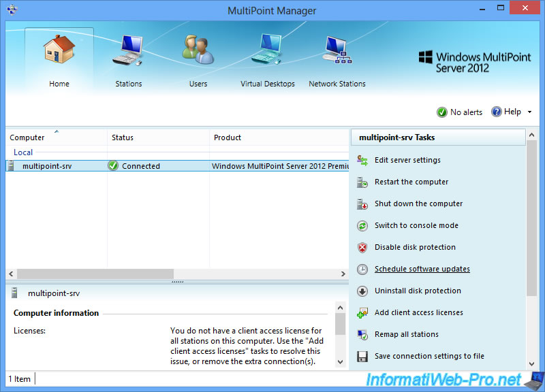
Task: Click the Disable disk protection shield icon
Action: pos(362,248)
